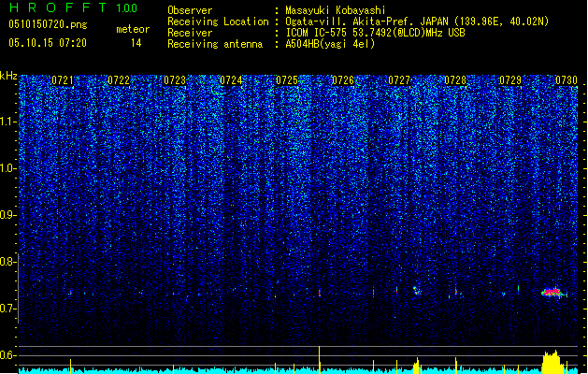Click the HROFFT title text

pos(58,7)
